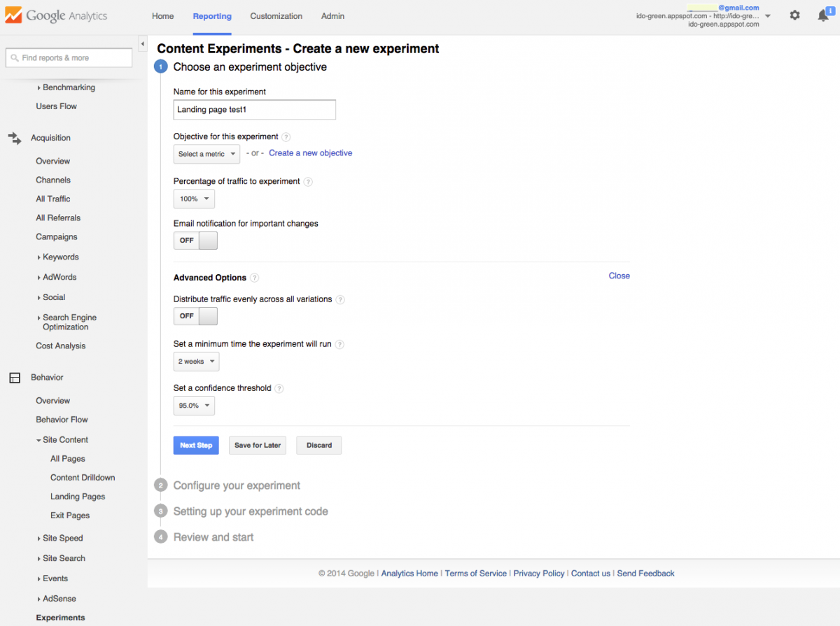Open the settings gear icon
Viewport: 840px width, 626px height.
click(794, 15)
